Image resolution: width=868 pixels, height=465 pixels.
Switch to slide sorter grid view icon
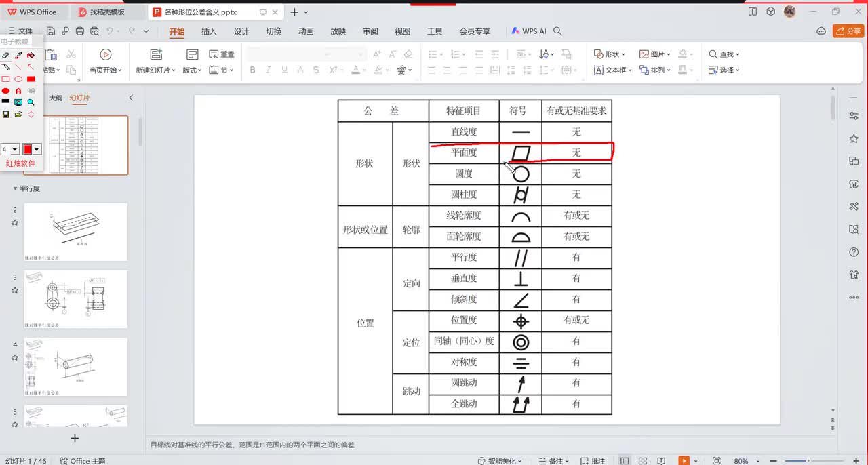(643, 461)
